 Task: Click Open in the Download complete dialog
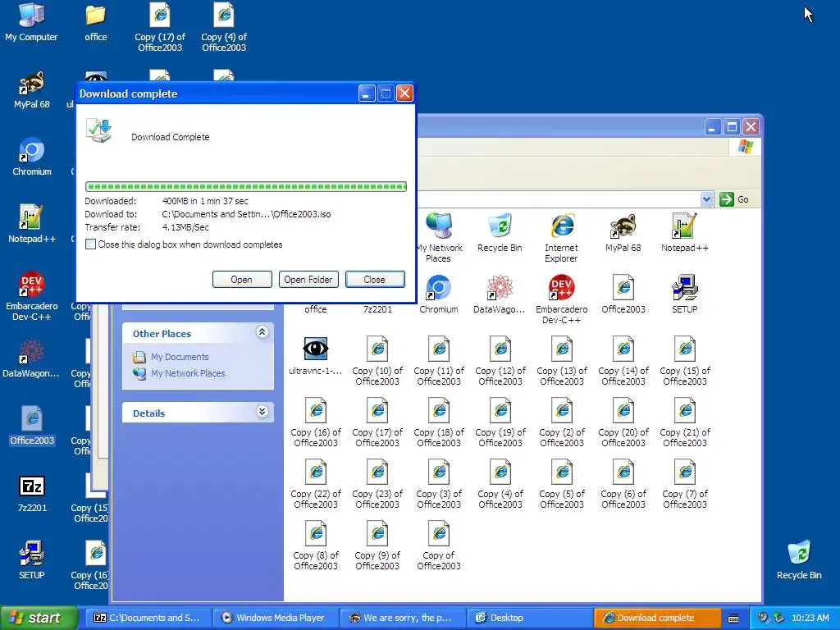click(x=242, y=279)
